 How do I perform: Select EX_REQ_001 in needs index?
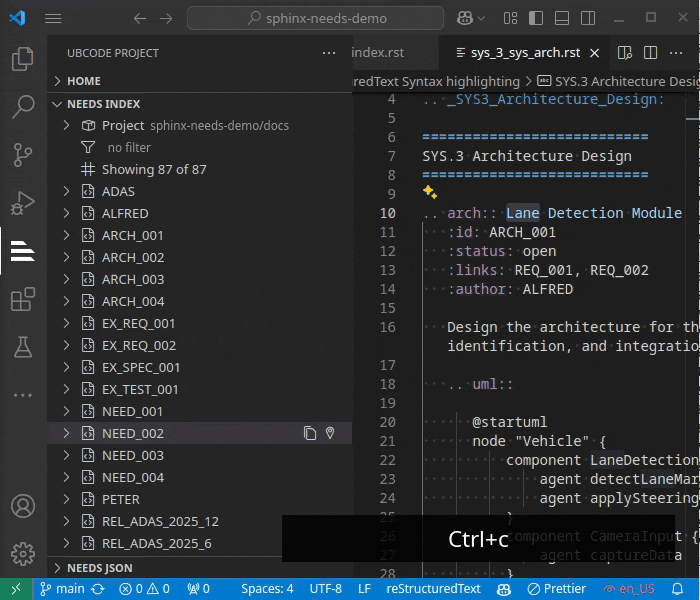pos(200,324)
